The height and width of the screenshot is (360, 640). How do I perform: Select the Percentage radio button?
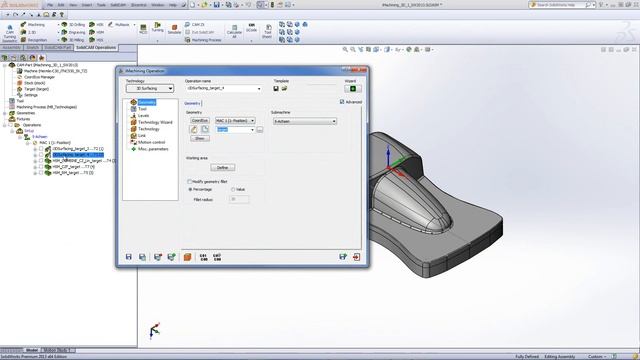click(x=190, y=189)
